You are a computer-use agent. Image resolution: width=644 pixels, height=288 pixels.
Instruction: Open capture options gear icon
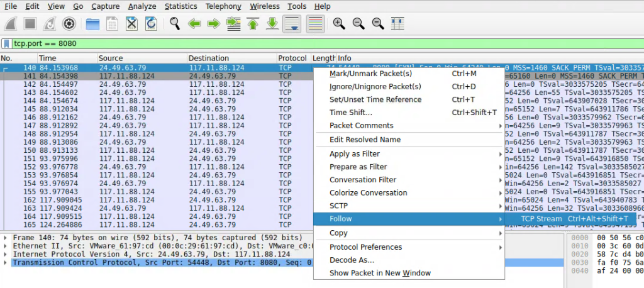click(x=69, y=24)
